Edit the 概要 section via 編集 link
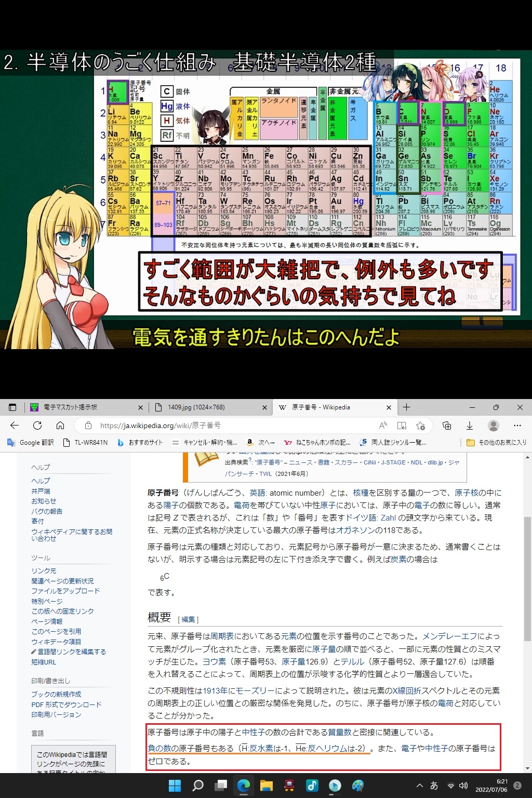Image resolution: width=532 pixels, height=798 pixels. 188,619
